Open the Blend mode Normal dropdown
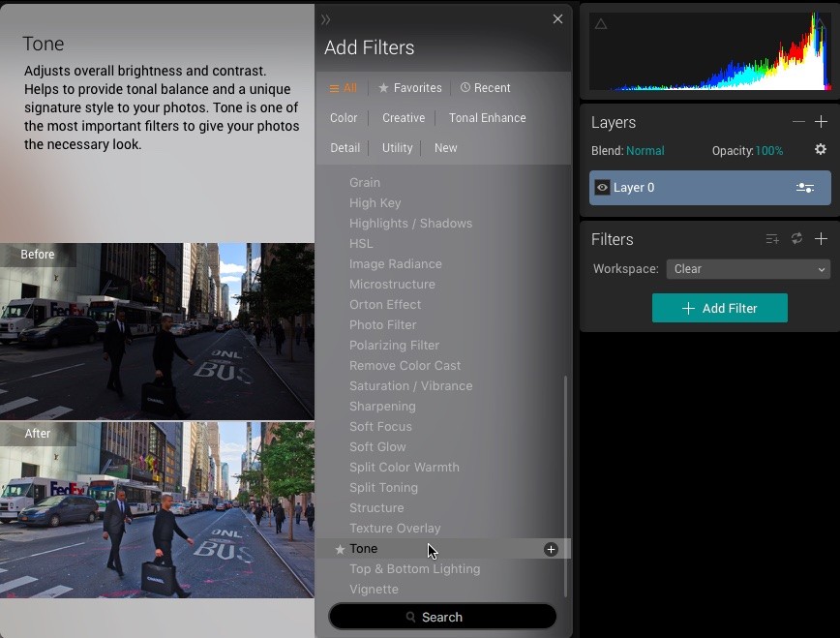Screen dimensions: 840x638 click(x=645, y=151)
